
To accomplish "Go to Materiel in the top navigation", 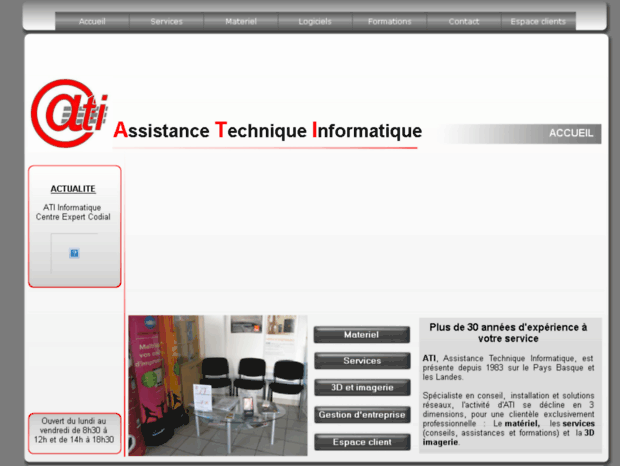I will (241, 21).
